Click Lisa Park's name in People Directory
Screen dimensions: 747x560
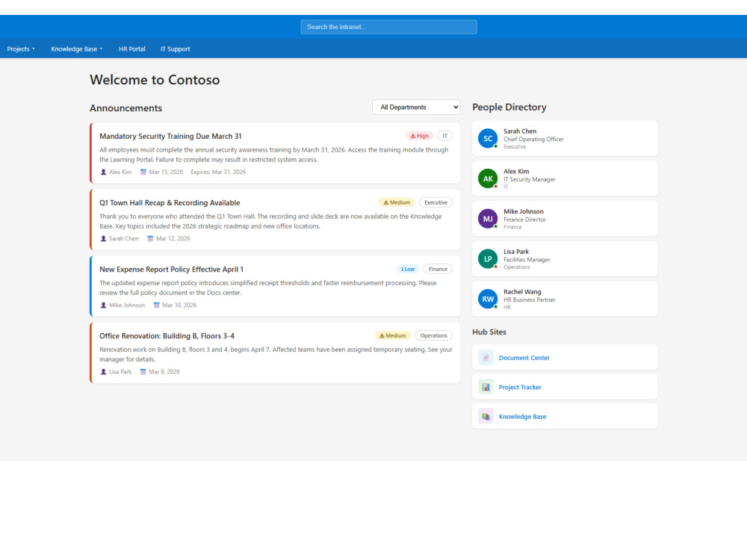click(x=516, y=252)
